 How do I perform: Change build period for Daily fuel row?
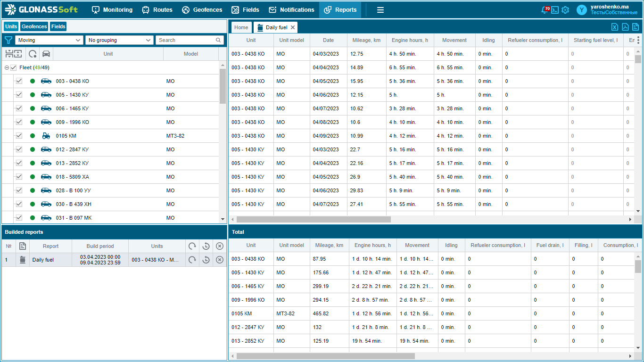206,260
